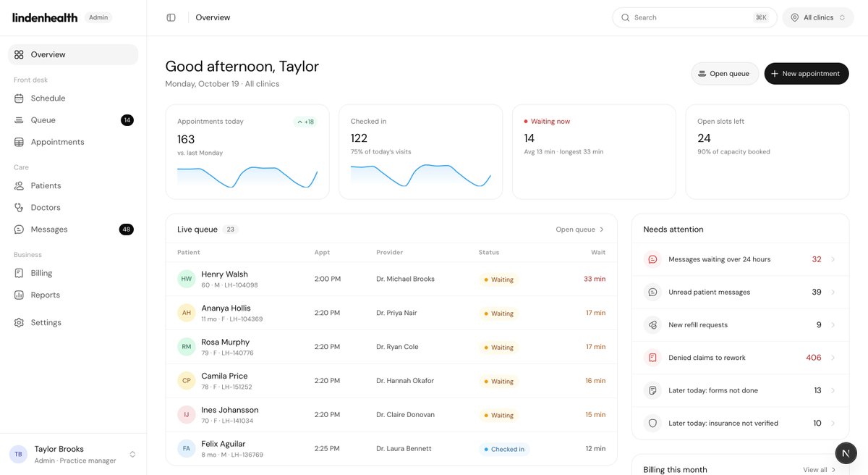This screenshot has height=475, width=868.
Task: Click the Billing receipt icon
Action: tap(19, 273)
